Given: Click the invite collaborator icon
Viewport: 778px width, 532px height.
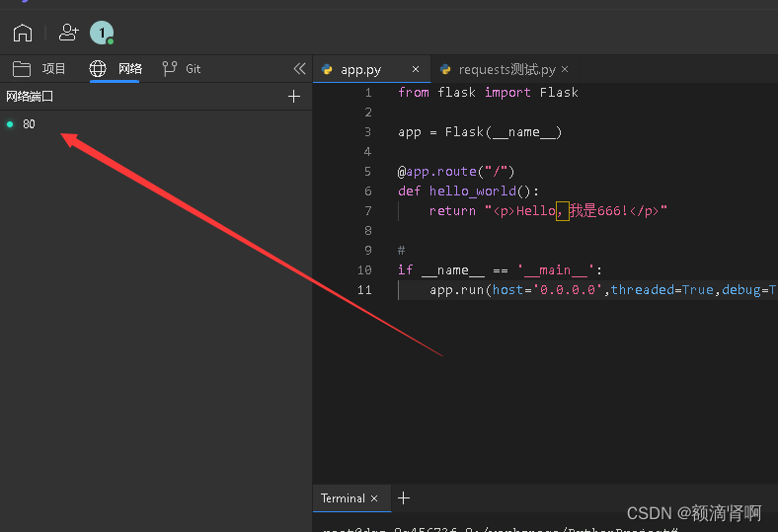Looking at the screenshot, I should coord(68,33).
